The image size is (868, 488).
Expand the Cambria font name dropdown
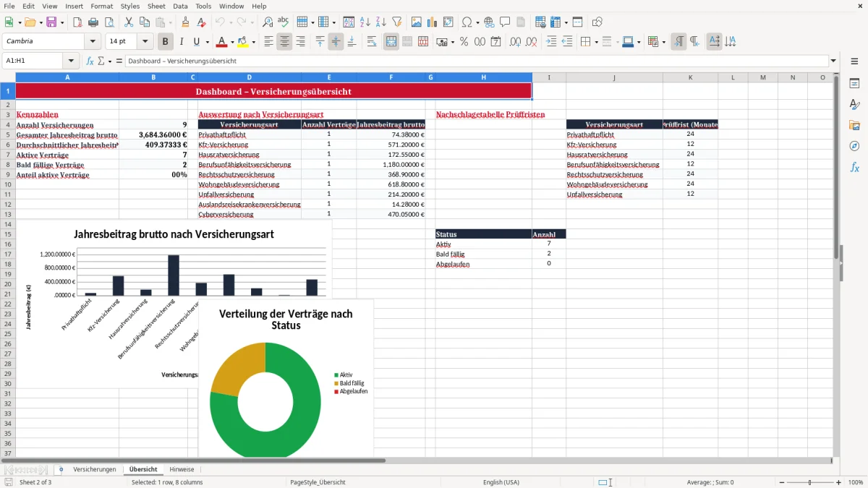[93, 42]
